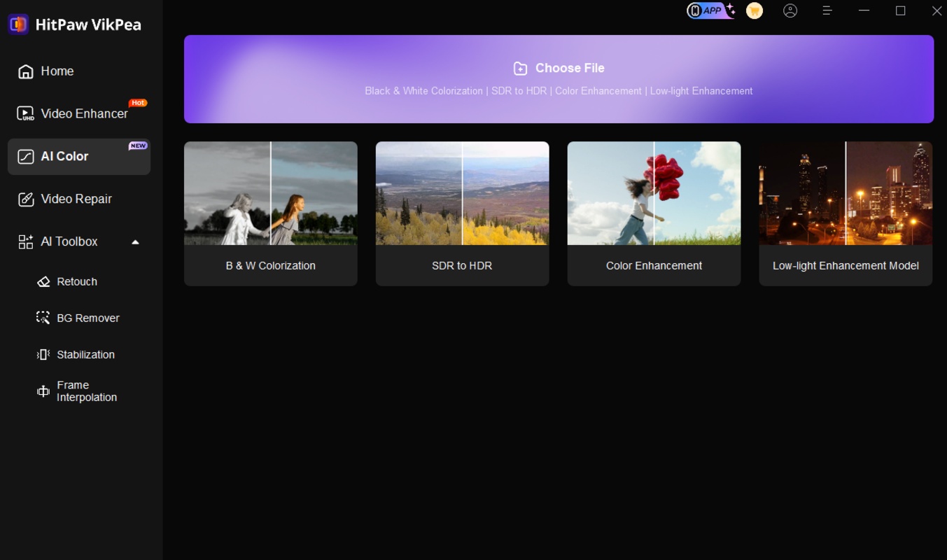This screenshot has width=947, height=560.
Task: Click the HitPaw VikPea logo icon
Action: (x=18, y=24)
